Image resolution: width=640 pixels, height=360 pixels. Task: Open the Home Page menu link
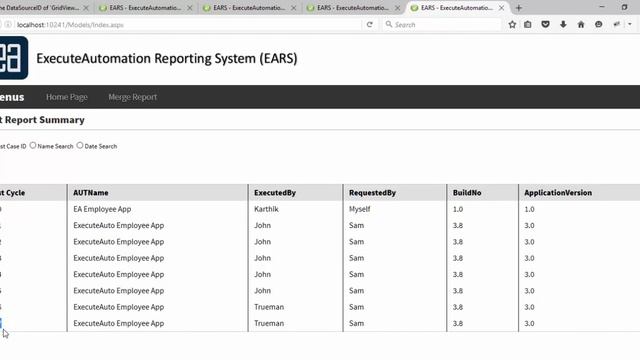67,97
